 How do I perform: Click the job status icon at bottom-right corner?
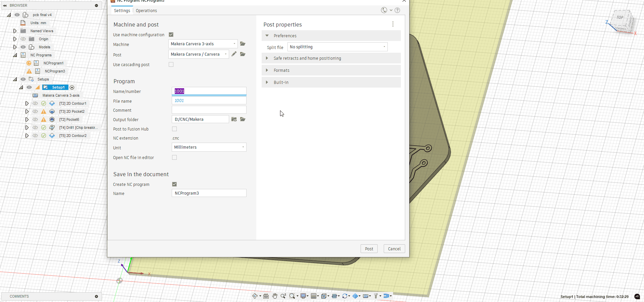[637, 296]
